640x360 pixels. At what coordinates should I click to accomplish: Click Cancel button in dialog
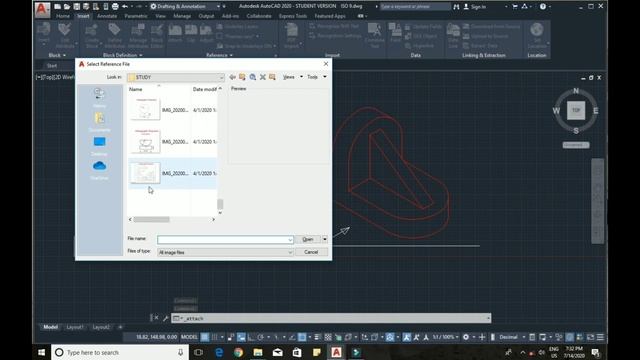coord(311,252)
